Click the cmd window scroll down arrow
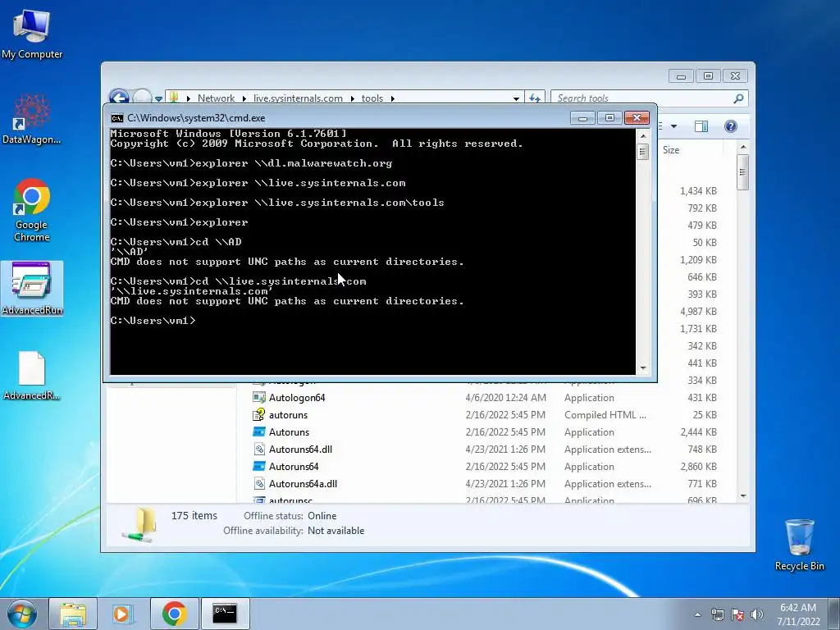This screenshot has width=840, height=630. click(x=643, y=368)
